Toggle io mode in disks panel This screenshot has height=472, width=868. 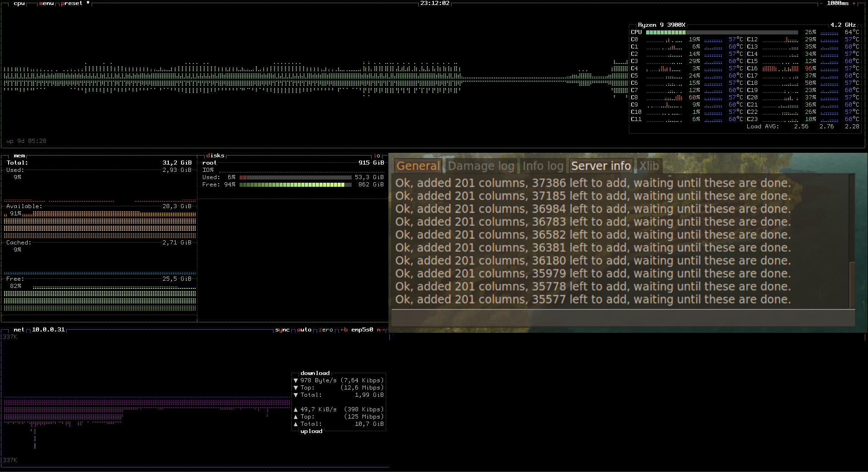(377, 156)
